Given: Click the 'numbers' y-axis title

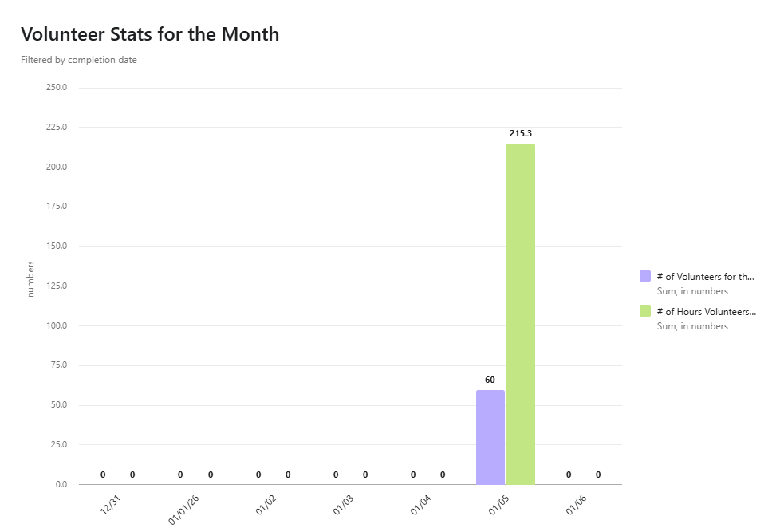Looking at the screenshot, I should point(31,279).
